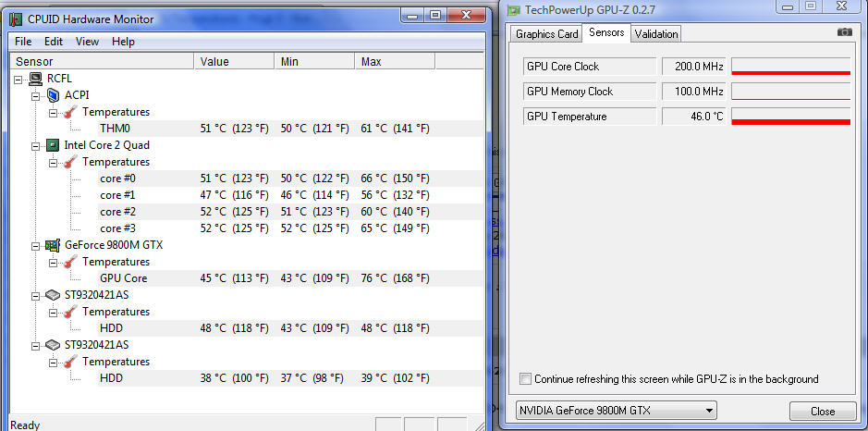Click the 100.0 MHz memory clock value
Image resolution: width=868 pixels, height=431 pixels.
[694, 92]
